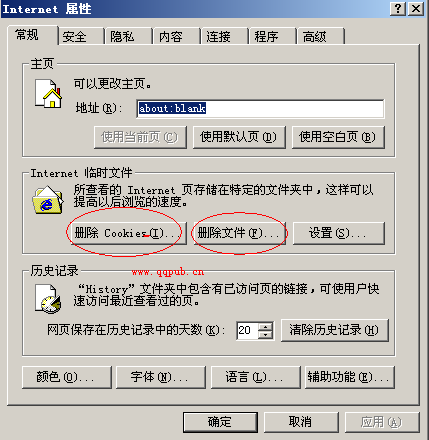This screenshot has width=429, height=440.
Task: Click the 删除文件 button
Action: point(239,233)
